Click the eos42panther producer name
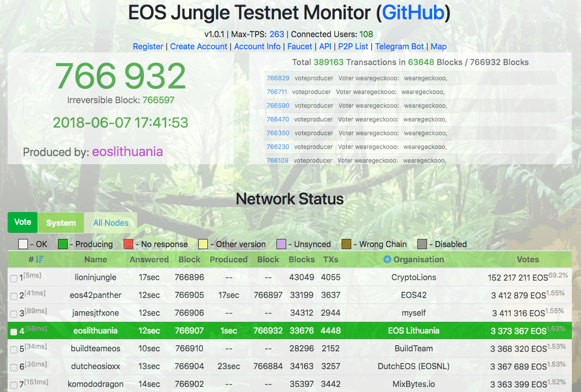The image size is (581, 392). 96,295
